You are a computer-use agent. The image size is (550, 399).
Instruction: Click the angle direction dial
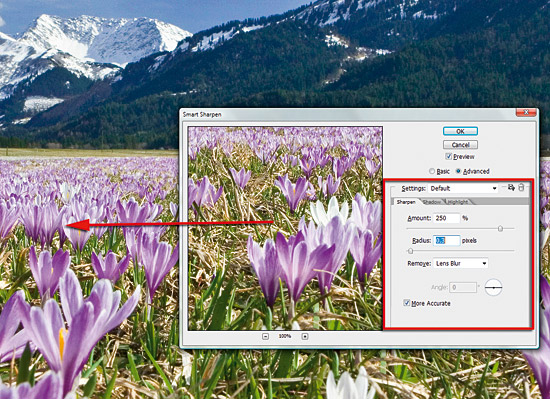(x=494, y=288)
